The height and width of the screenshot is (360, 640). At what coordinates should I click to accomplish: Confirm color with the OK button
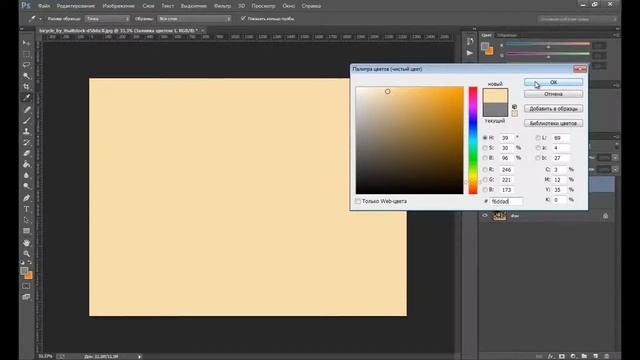pyautogui.click(x=553, y=82)
